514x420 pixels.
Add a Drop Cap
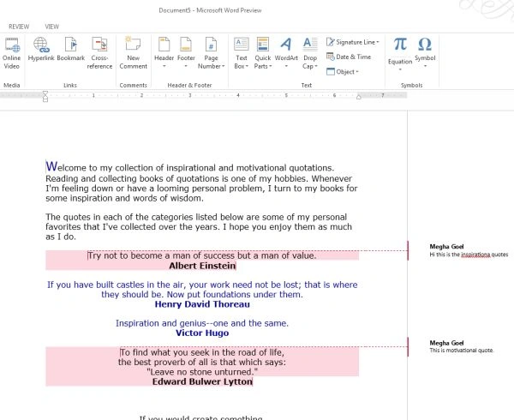[310, 53]
